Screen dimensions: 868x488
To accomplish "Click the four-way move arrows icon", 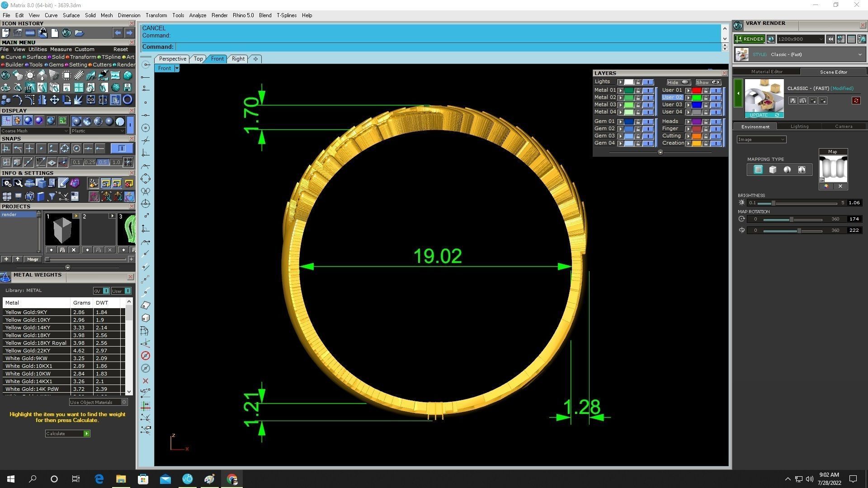I will click(x=54, y=99).
